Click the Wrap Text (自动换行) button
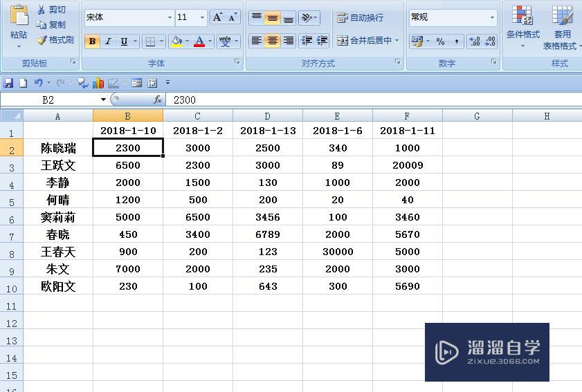This screenshot has height=392, width=582. (x=360, y=17)
